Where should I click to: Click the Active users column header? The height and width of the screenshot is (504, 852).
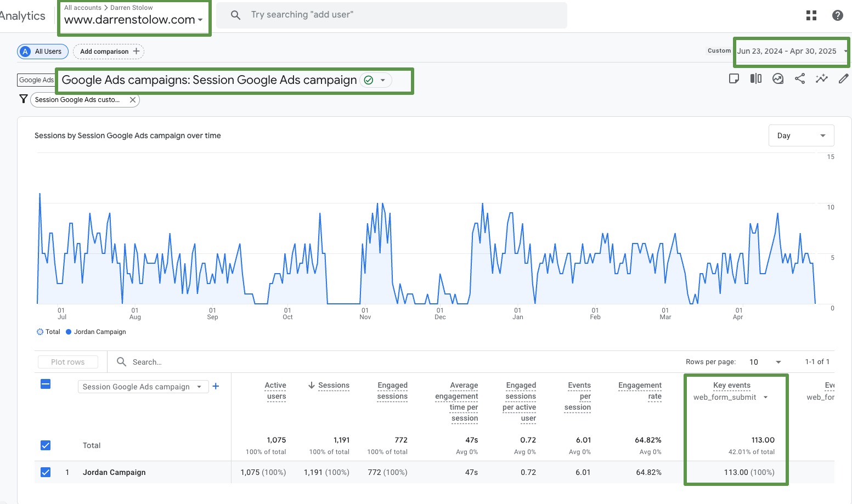pyautogui.click(x=276, y=391)
